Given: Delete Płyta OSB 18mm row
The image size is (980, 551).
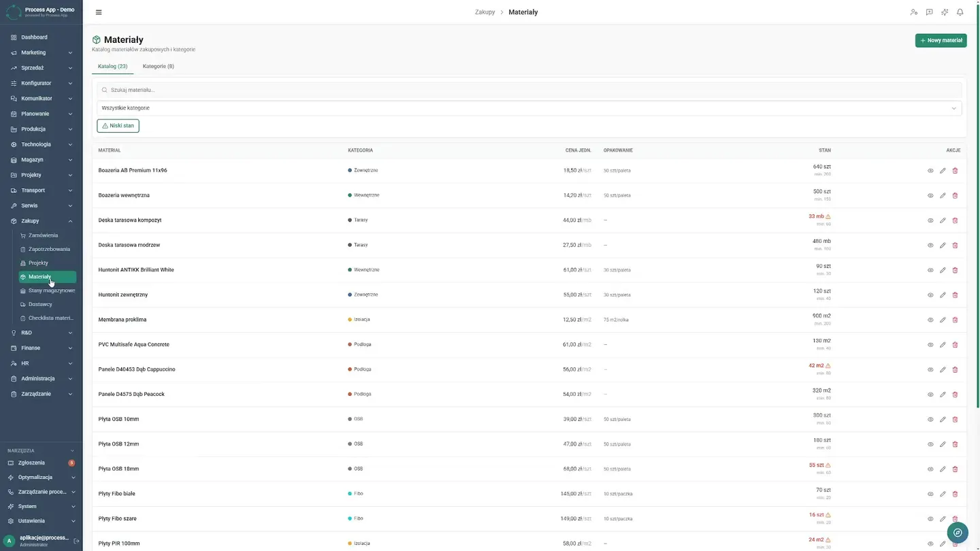Looking at the screenshot, I should pyautogui.click(x=955, y=469).
